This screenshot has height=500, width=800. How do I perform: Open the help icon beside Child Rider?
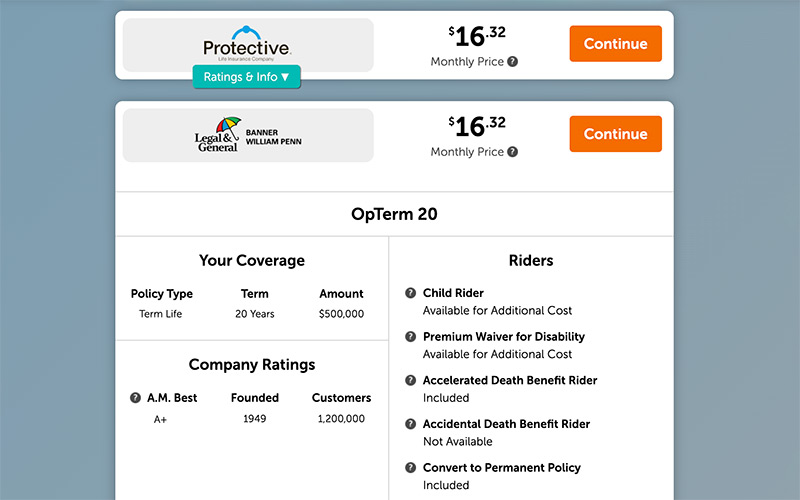[x=410, y=293]
